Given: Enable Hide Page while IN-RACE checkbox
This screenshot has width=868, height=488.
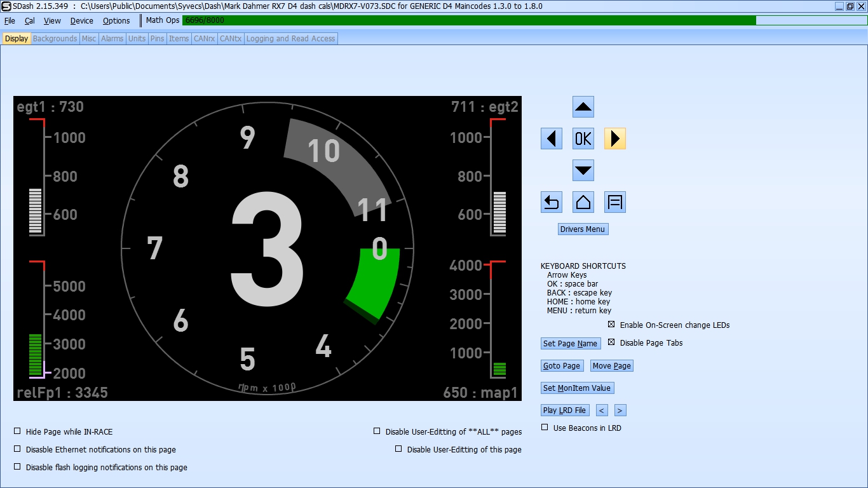Looking at the screenshot, I should click(18, 431).
